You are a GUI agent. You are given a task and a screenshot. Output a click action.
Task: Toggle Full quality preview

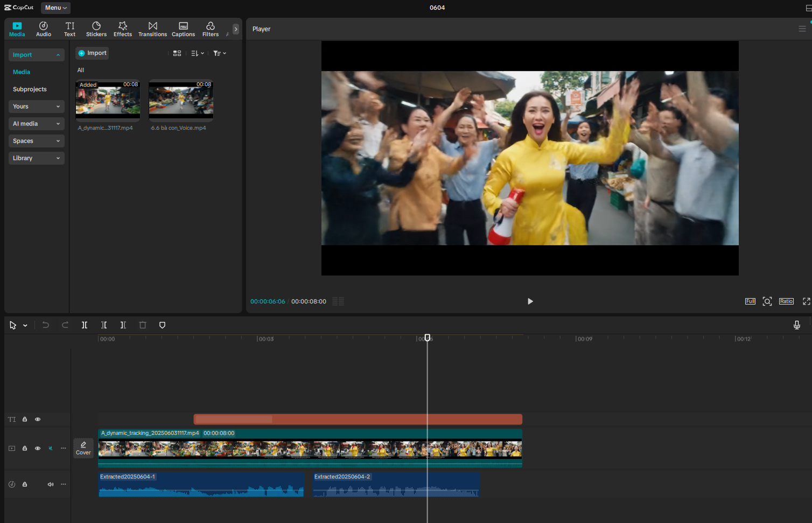click(x=750, y=301)
